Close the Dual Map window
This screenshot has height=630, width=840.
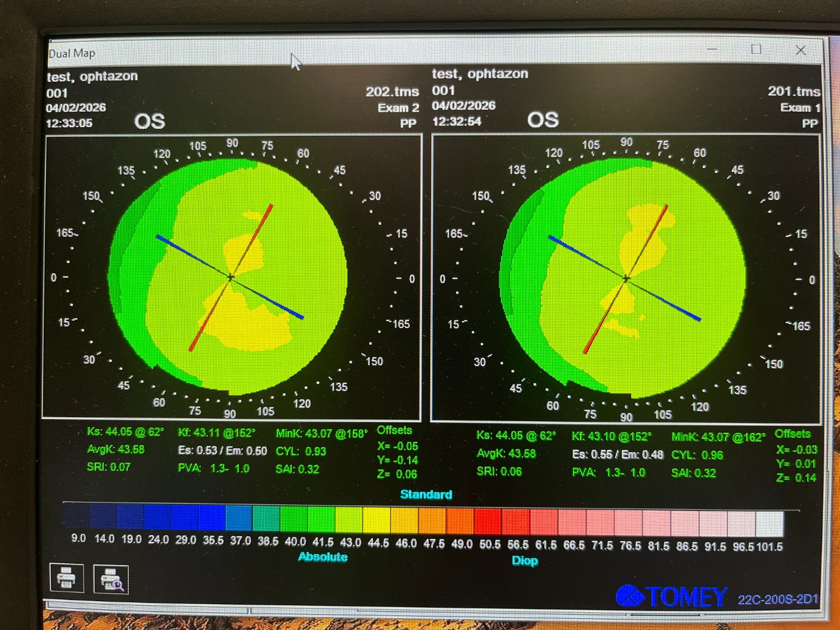[800, 51]
